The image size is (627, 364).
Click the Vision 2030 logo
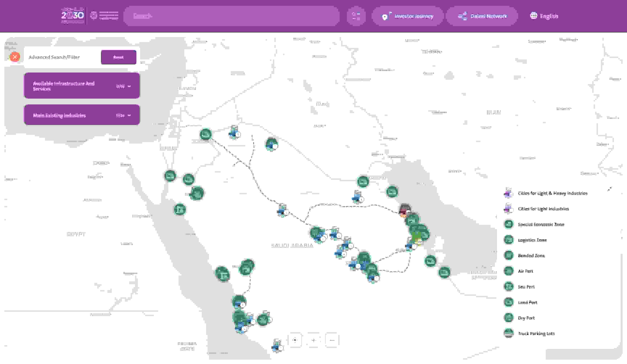point(72,16)
